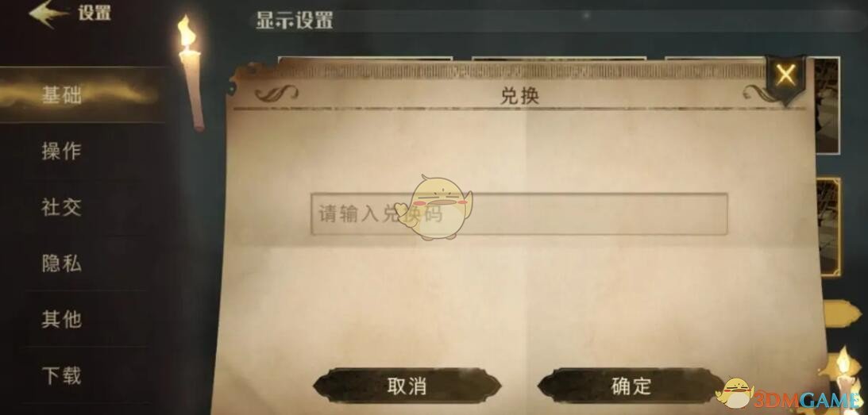Open the 其他 tab in sidebar
868x415 pixels.
61,319
